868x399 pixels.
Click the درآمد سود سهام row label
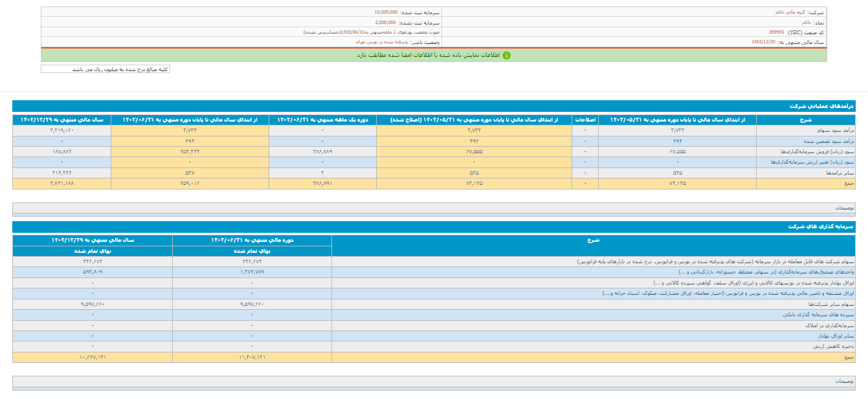click(836, 131)
